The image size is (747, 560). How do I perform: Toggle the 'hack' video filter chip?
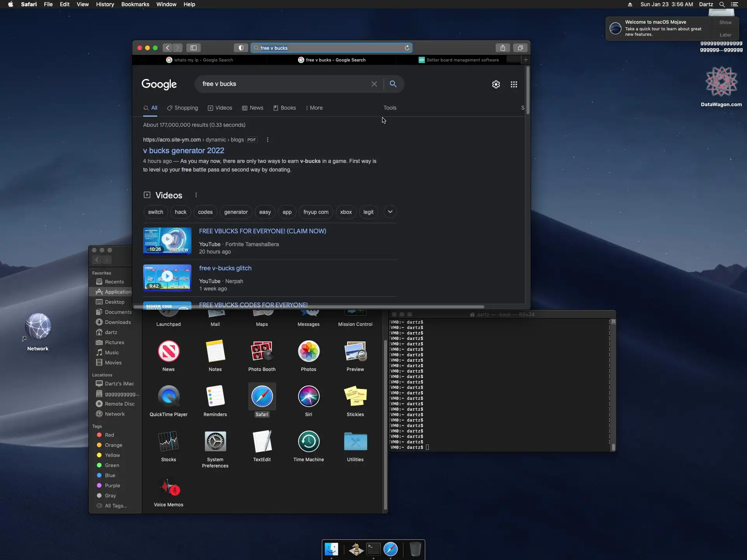coord(181,212)
